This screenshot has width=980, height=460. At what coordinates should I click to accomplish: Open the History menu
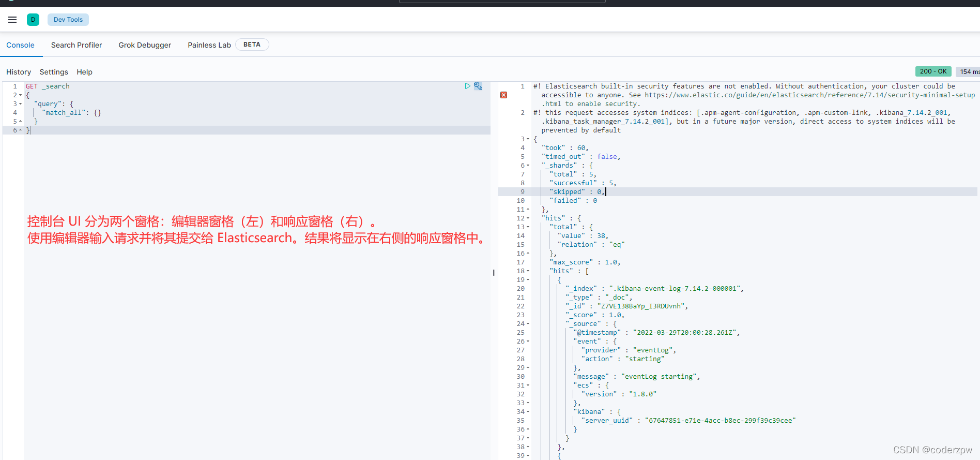(19, 72)
